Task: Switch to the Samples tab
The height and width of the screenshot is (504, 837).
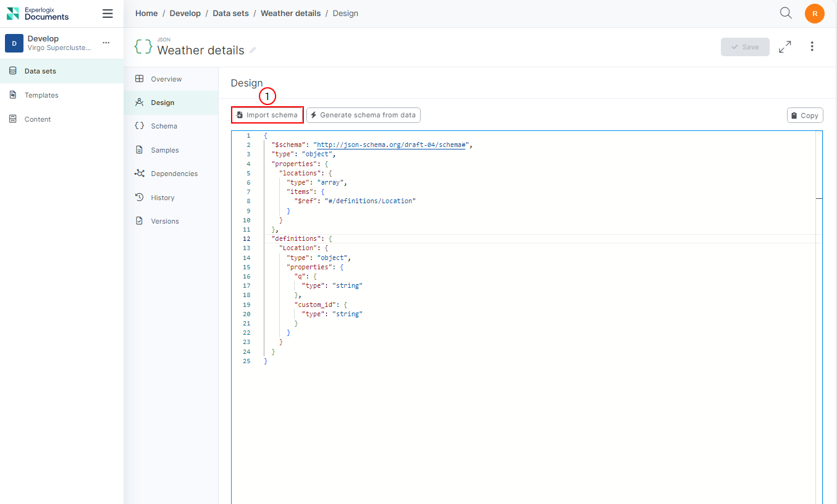Action: point(171,150)
